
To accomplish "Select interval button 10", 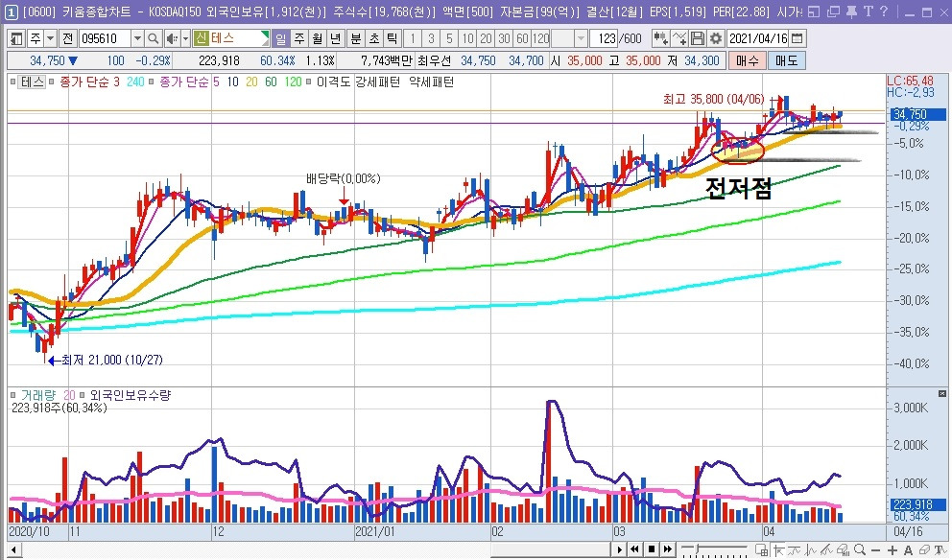I will [x=467, y=38].
